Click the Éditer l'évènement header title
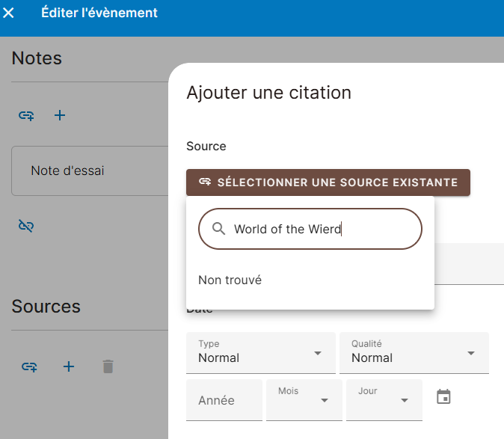The image size is (504, 439). click(99, 13)
